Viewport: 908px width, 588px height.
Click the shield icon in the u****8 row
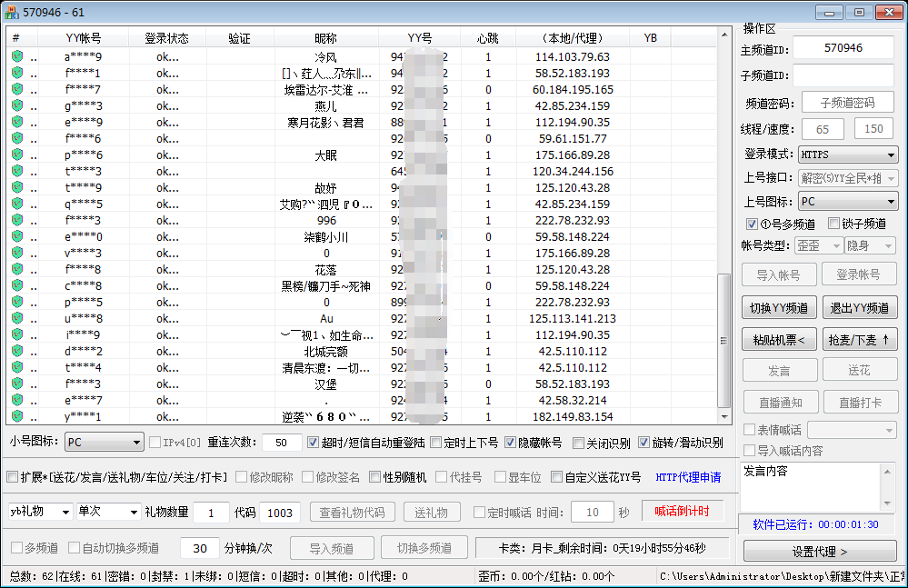click(x=17, y=318)
